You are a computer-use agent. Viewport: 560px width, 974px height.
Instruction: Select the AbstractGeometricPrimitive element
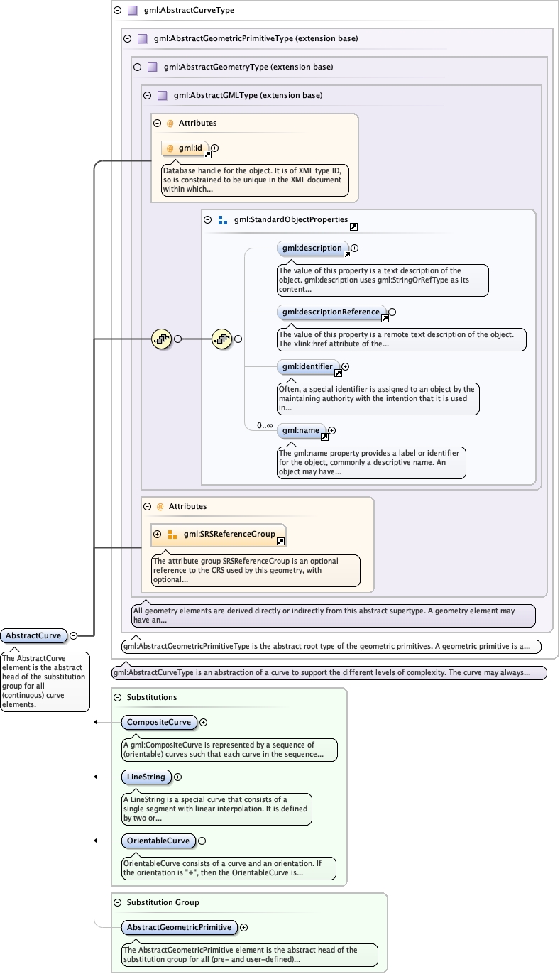(x=179, y=927)
